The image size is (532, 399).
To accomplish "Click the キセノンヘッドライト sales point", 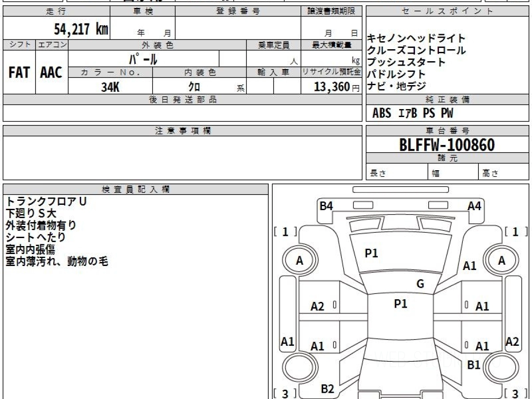I will [x=416, y=39].
